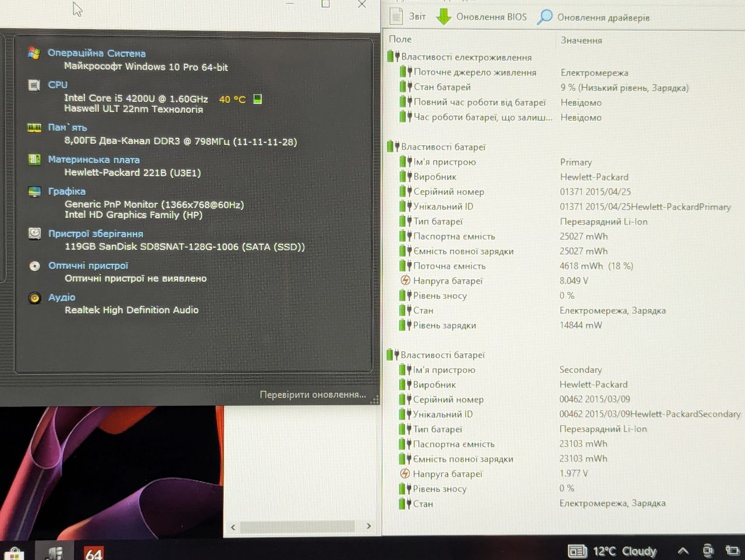
Task: Select the Електромережа power source value
Action: pos(594,73)
